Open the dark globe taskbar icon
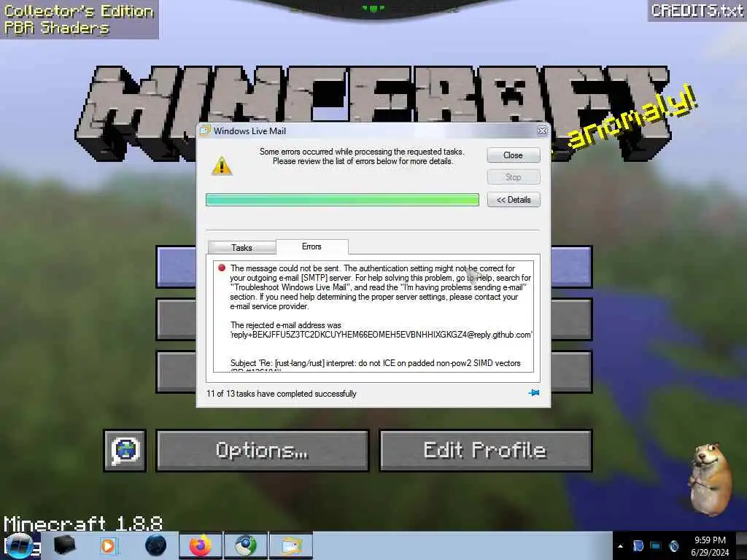The image size is (747, 560). 156,545
